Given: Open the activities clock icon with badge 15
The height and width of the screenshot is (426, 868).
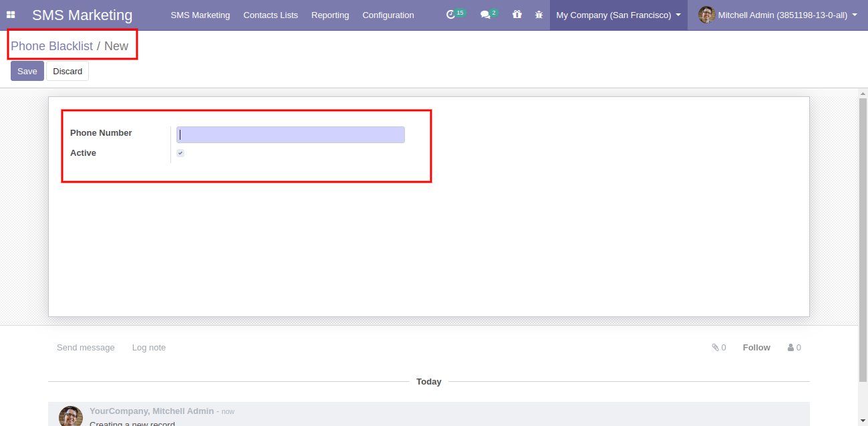Looking at the screenshot, I should pos(454,14).
